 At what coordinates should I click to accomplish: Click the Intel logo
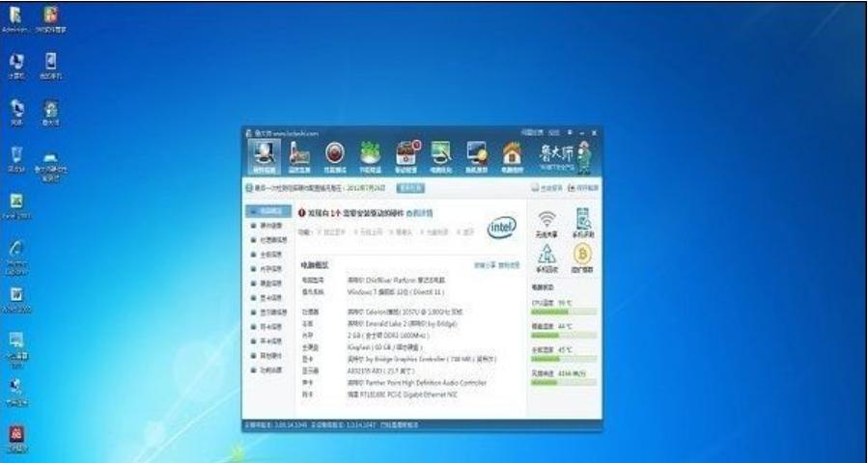coord(501,228)
